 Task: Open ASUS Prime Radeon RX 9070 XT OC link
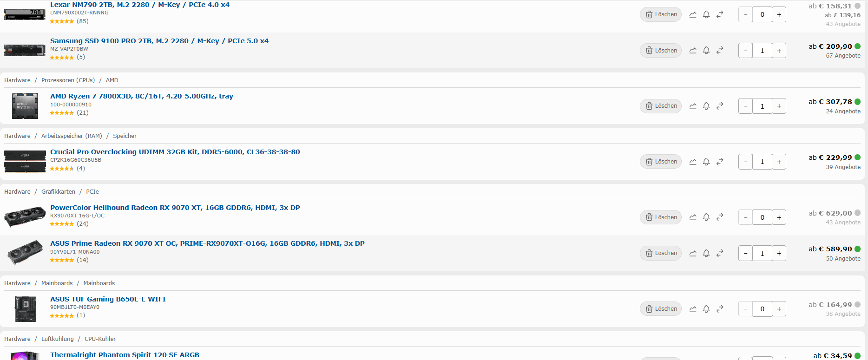(207, 243)
